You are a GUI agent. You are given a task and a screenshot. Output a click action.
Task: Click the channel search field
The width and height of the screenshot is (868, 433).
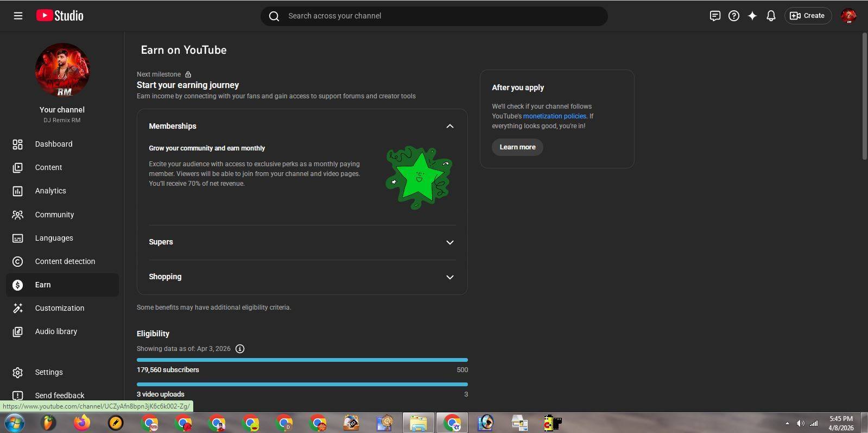coord(434,16)
